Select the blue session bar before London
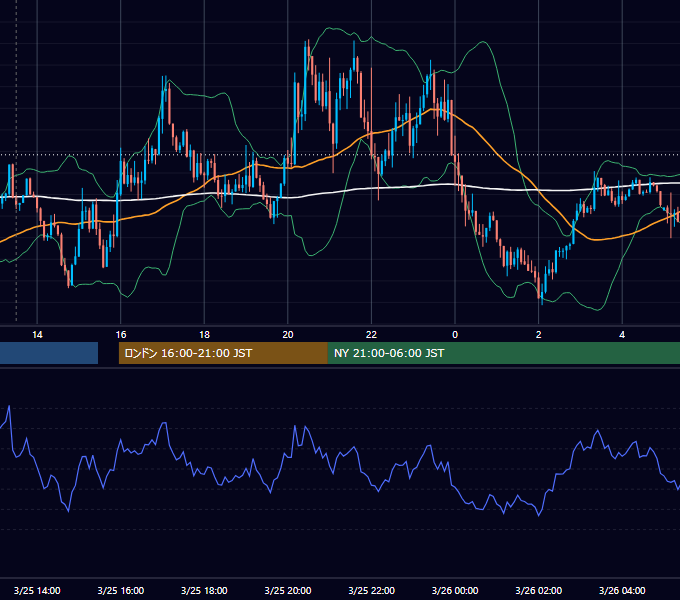 coord(49,353)
